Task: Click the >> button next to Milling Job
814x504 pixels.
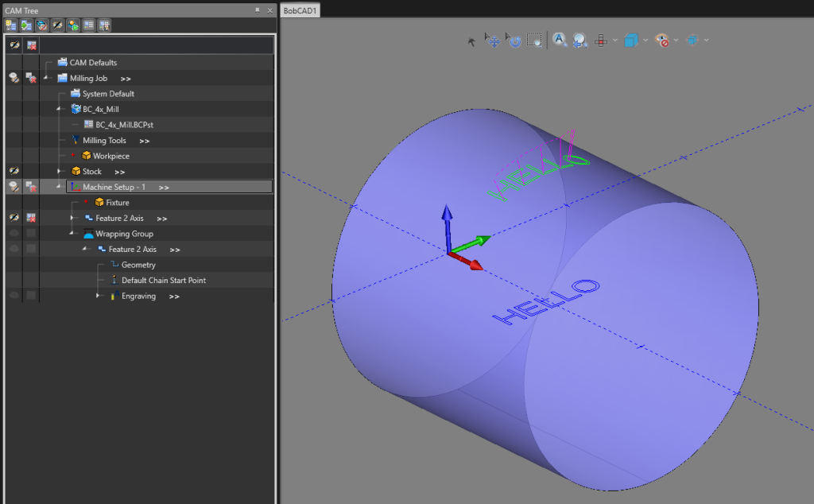Action: click(x=126, y=78)
